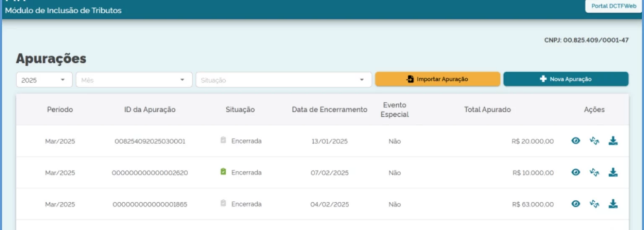Click the Total Apurado column header
644x230 pixels.
pyautogui.click(x=487, y=110)
